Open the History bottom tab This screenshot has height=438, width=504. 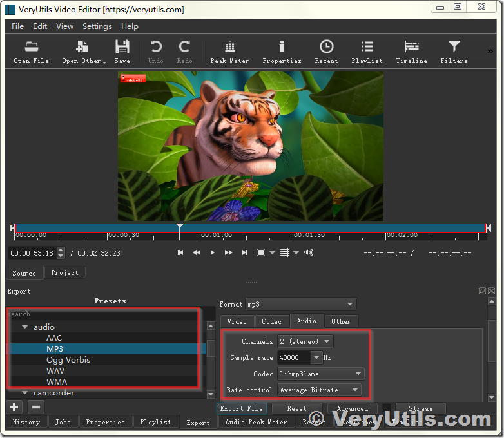(x=26, y=422)
